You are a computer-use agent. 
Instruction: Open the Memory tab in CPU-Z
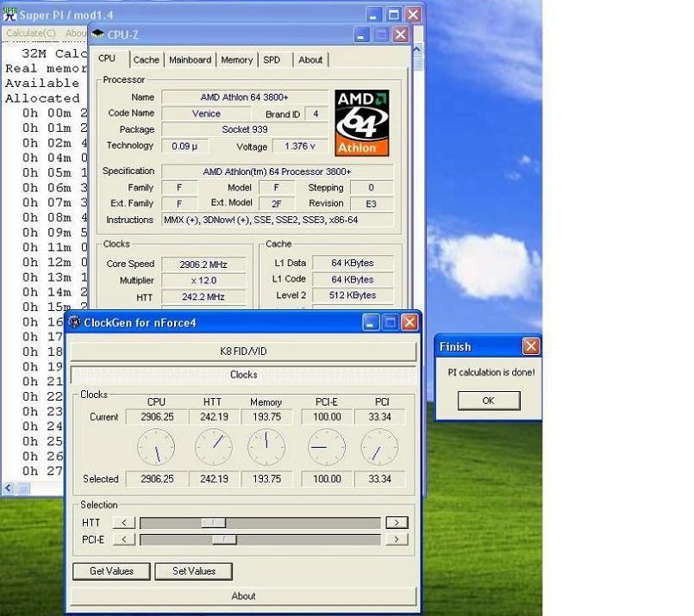237,59
